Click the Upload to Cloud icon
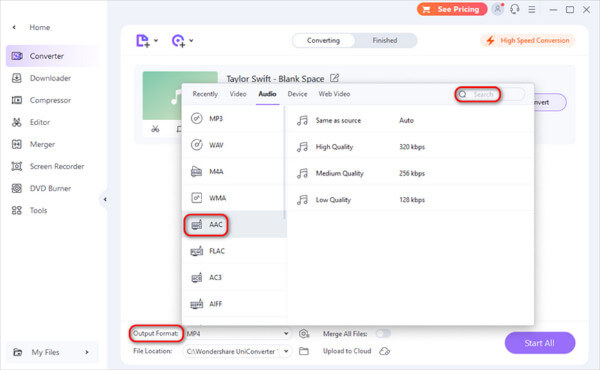Screen dimensions: 600x370 (385, 351)
